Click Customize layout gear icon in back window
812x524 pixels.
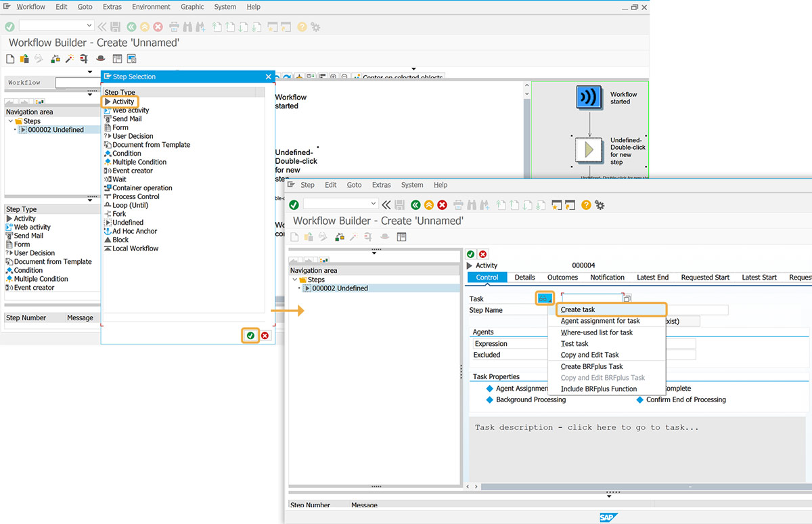315,26
